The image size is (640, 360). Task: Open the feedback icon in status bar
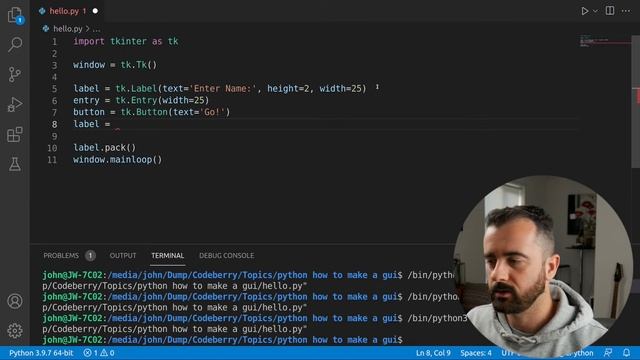608,353
